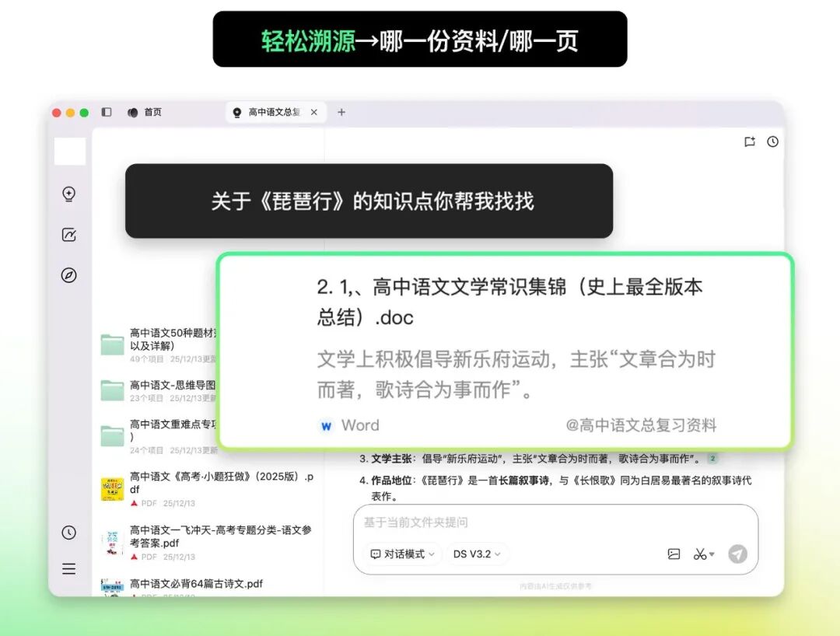Open the compass explore icon in sidebar
The width and height of the screenshot is (840, 636).
point(69,275)
